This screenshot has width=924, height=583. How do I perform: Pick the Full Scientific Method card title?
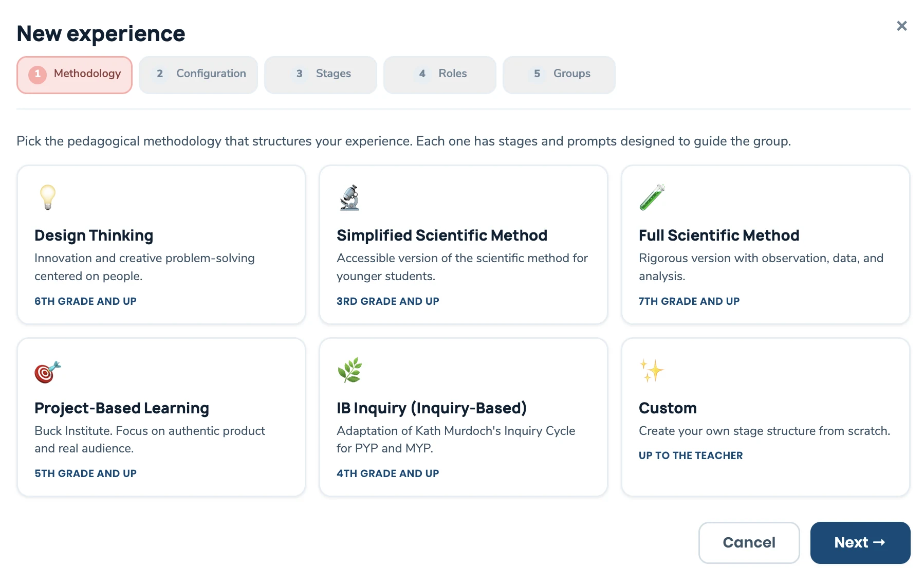tap(719, 235)
